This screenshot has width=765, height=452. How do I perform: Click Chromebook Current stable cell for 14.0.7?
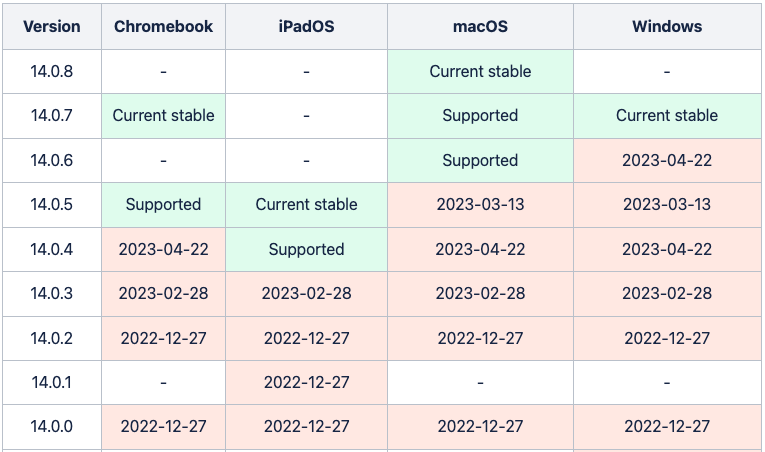(x=163, y=116)
